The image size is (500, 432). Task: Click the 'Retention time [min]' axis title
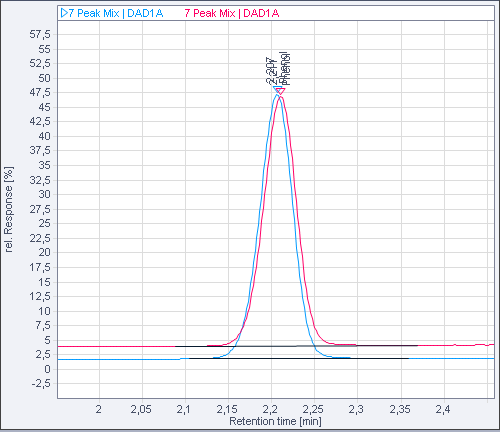tap(275, 421)
